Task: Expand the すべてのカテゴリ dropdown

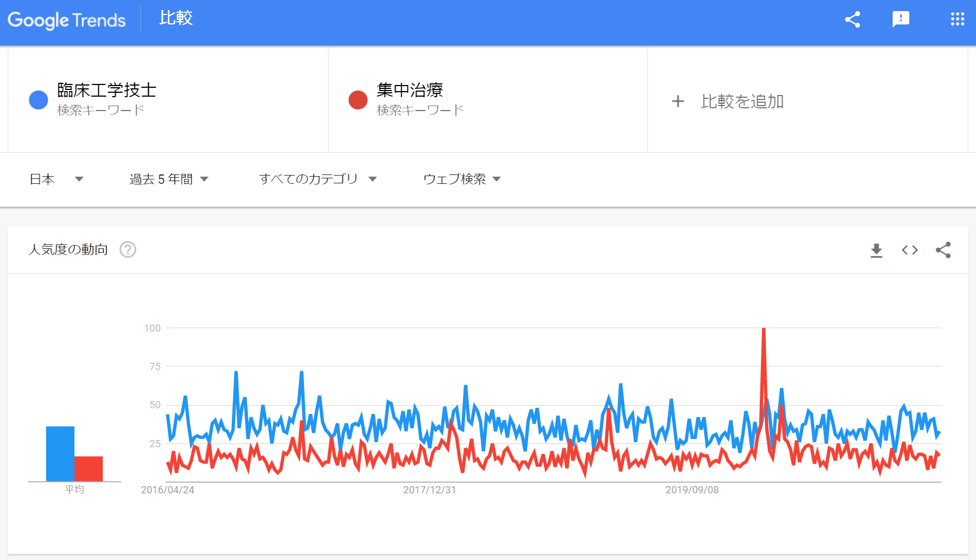Action: pyautogui.click(x=318, y=179)
